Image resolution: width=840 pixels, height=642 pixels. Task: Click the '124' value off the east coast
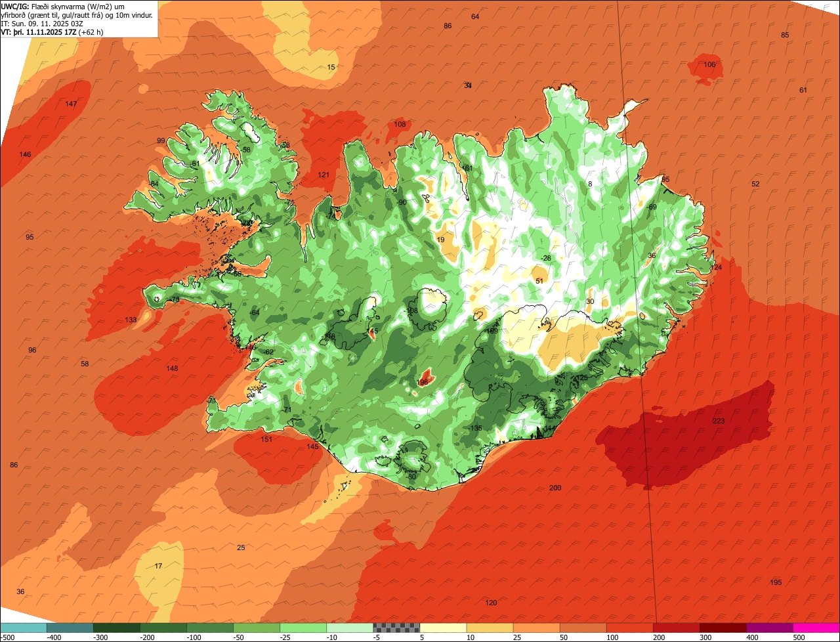[716, 267]
